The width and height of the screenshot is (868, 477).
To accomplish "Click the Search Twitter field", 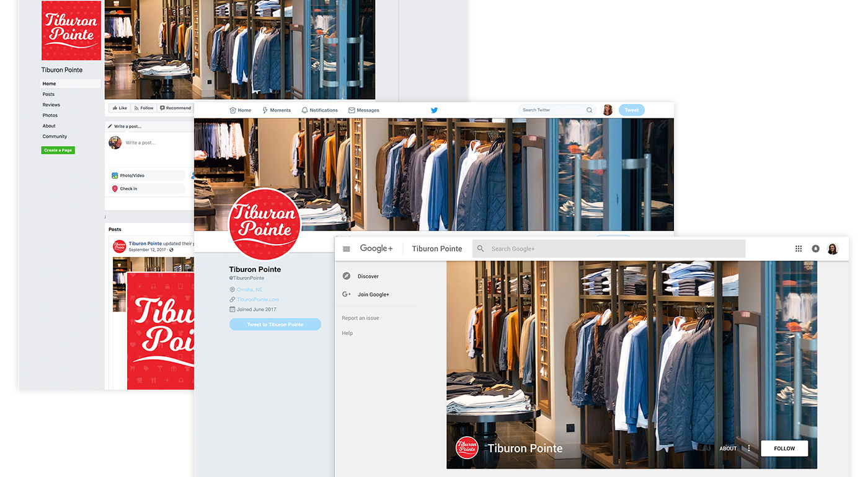I will [557, 110].
